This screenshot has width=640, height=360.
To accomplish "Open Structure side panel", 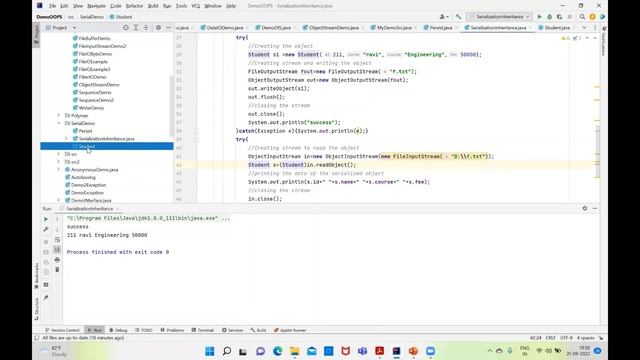I will [36, 309].
